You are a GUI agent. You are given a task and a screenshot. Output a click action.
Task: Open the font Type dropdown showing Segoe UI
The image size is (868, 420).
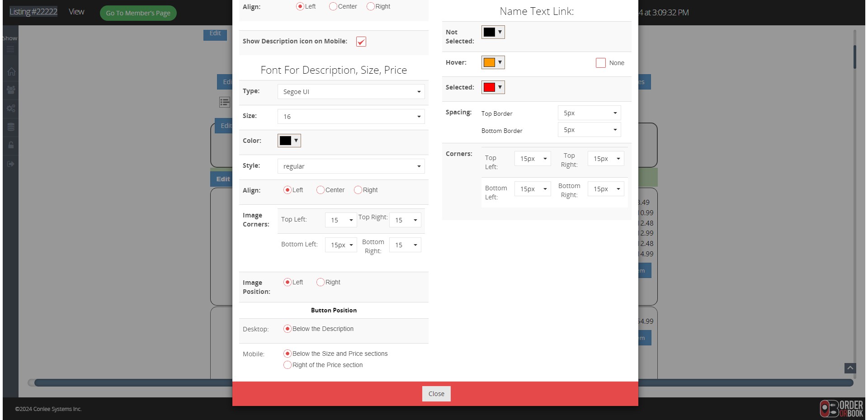[351, 91]
